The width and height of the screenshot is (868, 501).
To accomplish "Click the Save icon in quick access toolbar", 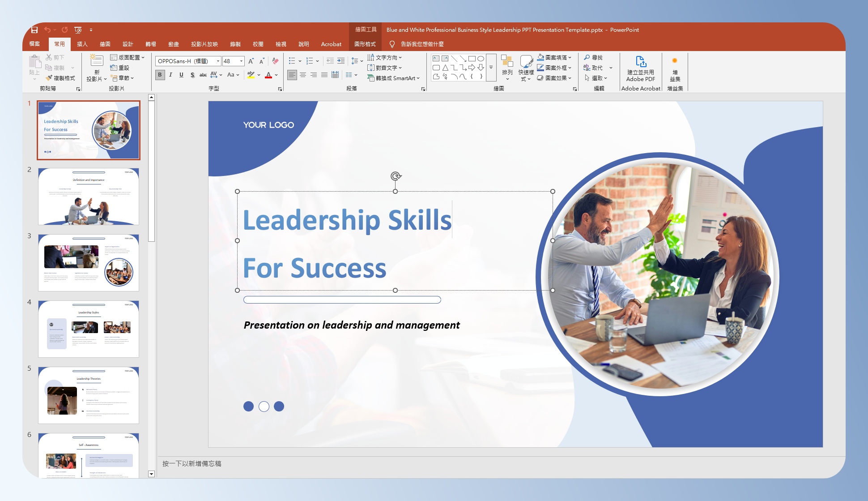I will (x=34, y=30).
